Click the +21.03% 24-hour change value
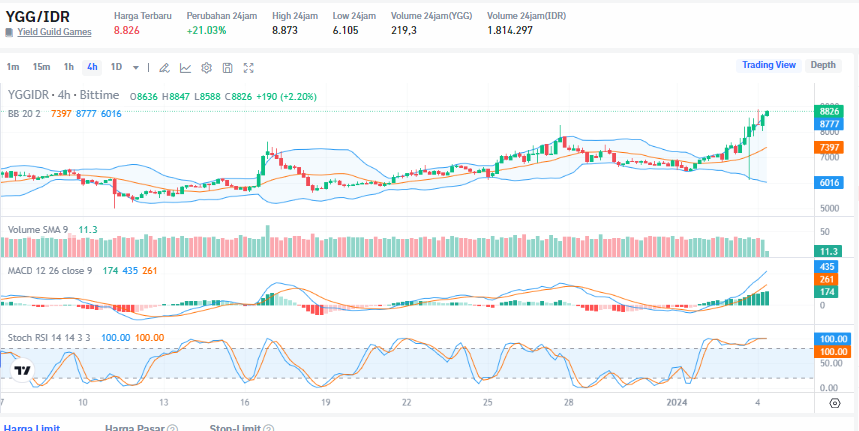859x431 pixels. [x=207, y=31]
